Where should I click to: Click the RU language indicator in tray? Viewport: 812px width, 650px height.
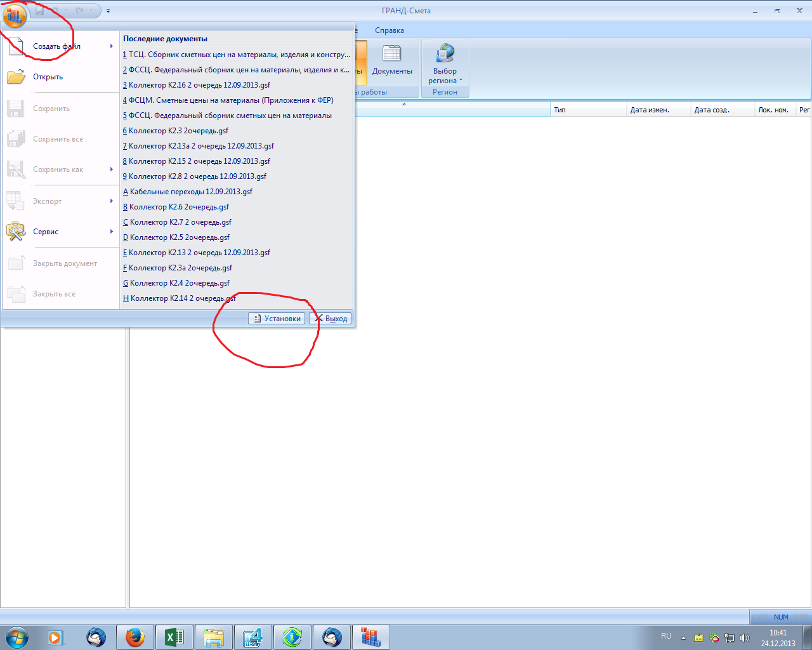666,636
